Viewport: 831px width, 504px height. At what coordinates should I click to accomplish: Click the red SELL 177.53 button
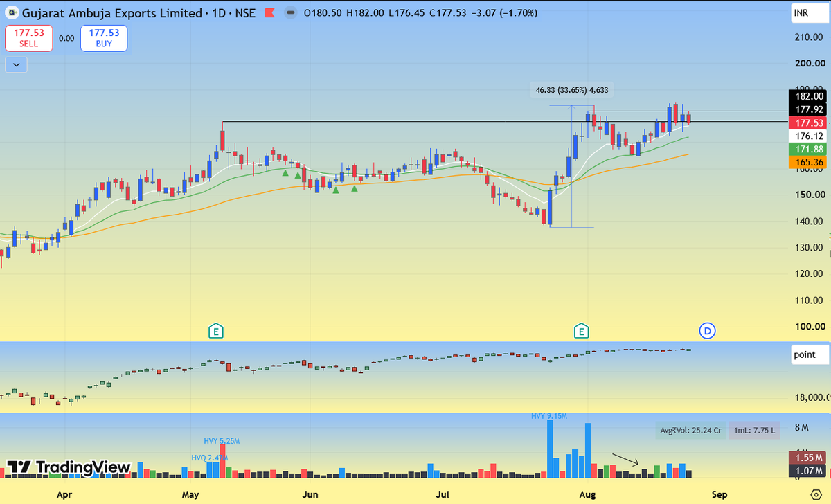(28, 38)
